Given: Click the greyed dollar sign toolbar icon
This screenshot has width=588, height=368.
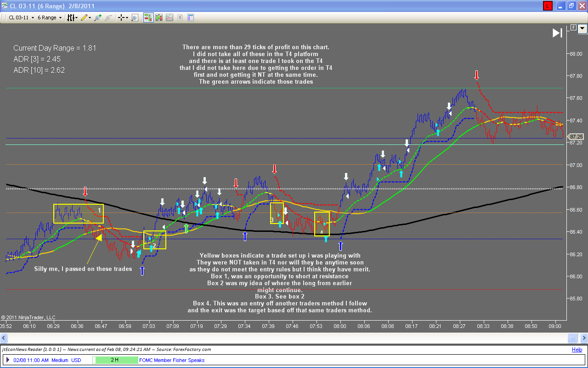Looking at the screenshot, I should (180, 17).
